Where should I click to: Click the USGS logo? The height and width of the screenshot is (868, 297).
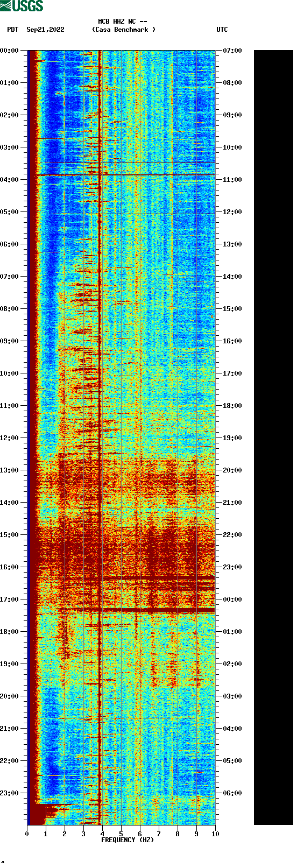coord(22,6)
